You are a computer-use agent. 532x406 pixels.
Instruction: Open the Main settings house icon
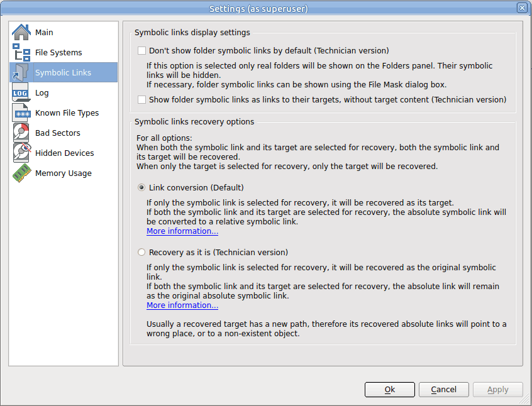click(x=21, y=32)
